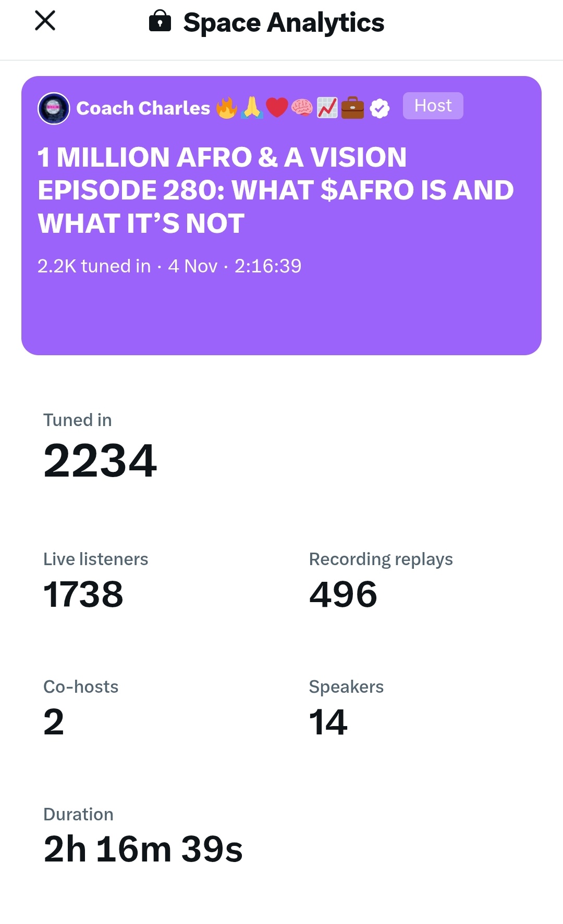This screenshot has height=924, width=563.
Task: Tap the Space title about $AFRO
Action: (x=275, y=190)
